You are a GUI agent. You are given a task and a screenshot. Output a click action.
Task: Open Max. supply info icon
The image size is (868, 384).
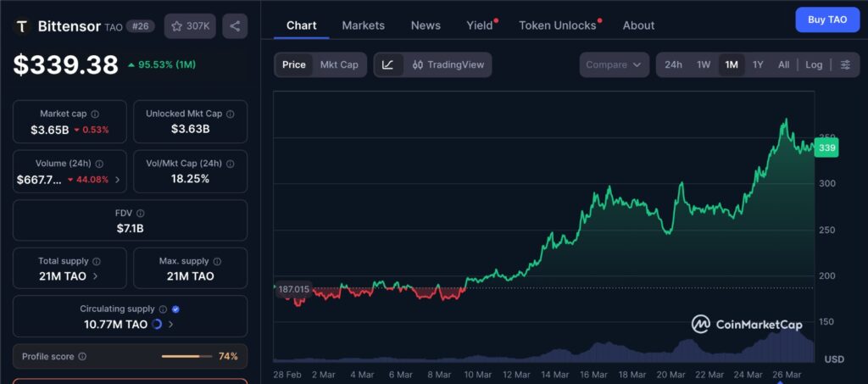pyautogui.click(x=218, y=261)
